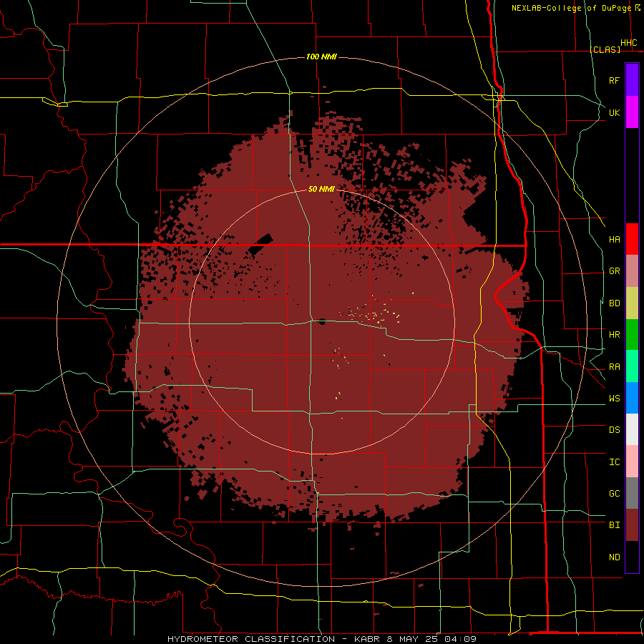Click the DS legend label
This screenshot has height=644, width=644.
point(614,430)
